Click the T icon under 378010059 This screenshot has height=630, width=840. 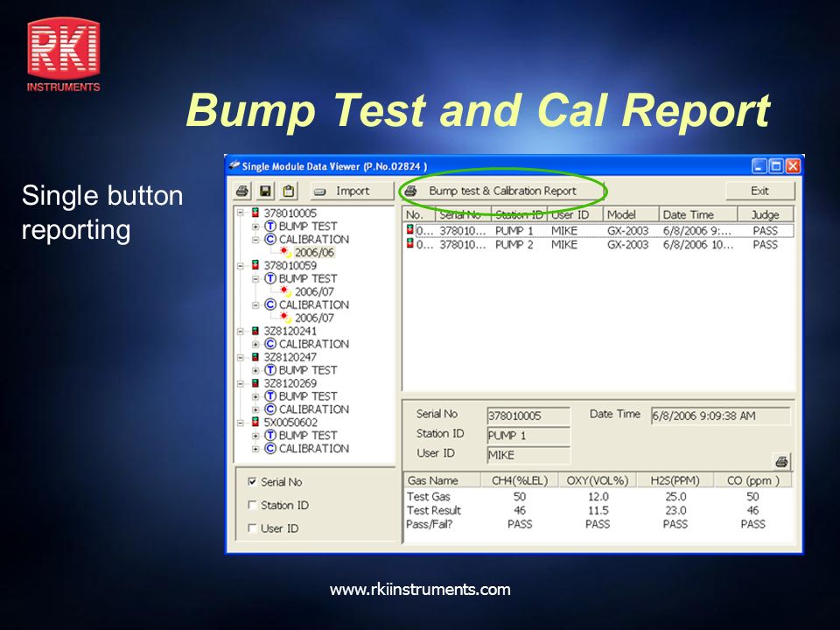[x=270, y=278]
